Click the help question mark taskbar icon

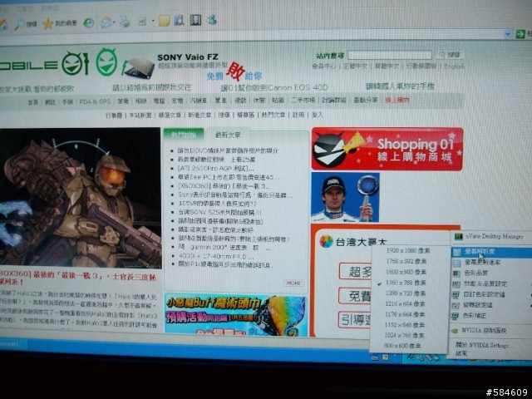tap(386, 357)
